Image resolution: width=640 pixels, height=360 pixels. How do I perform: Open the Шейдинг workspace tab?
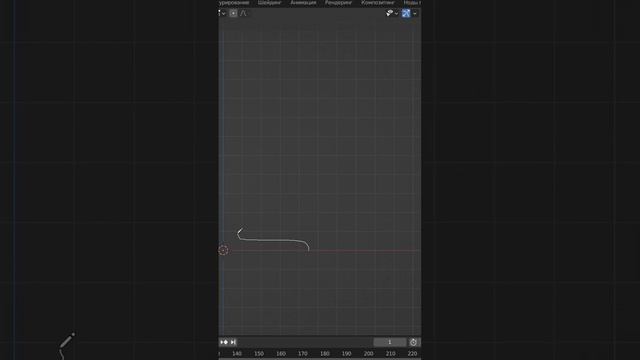click(x=269, y=2)
